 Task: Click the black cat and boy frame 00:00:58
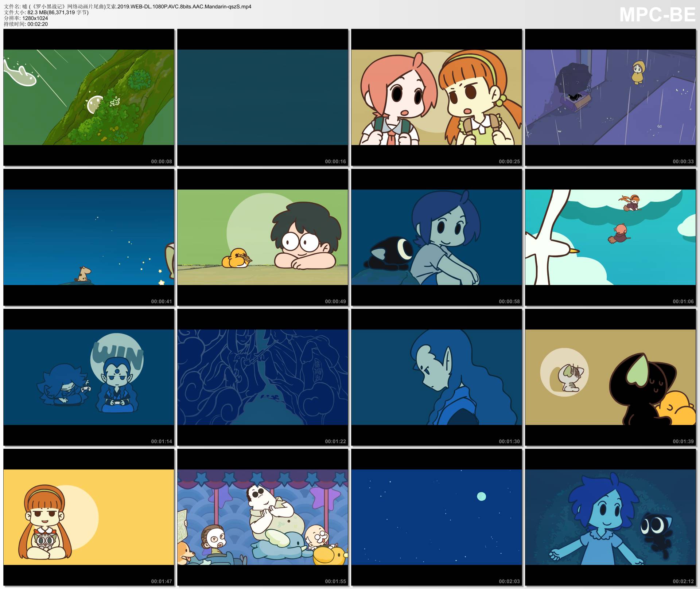click(437, 237)
